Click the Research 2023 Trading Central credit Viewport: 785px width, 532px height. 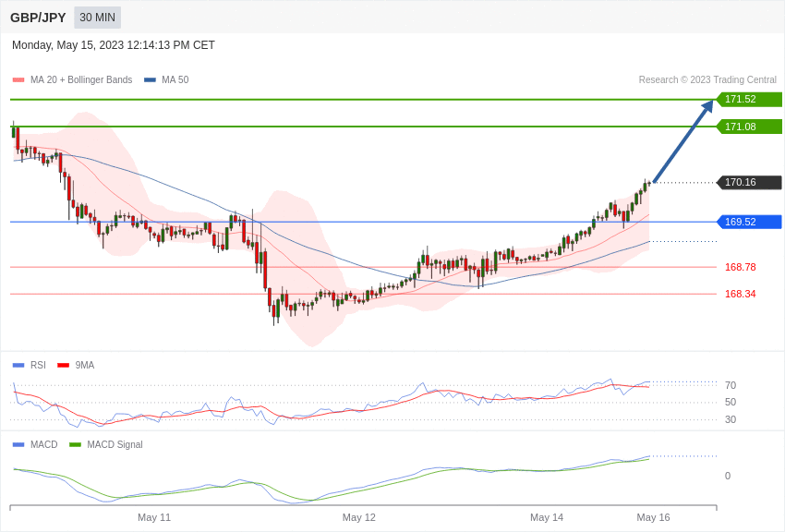click(707, 80)
